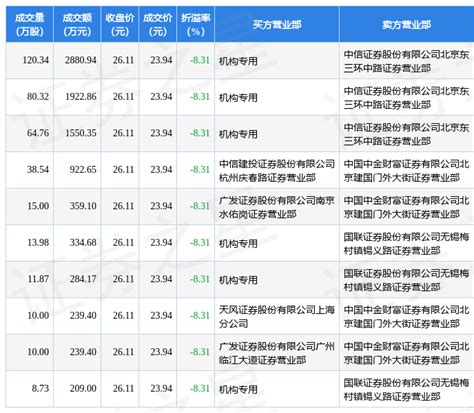The width and height of the screenshot is (474, 413).
Task: Click the 折溢率(%) column header
Action: coord(196,25)
